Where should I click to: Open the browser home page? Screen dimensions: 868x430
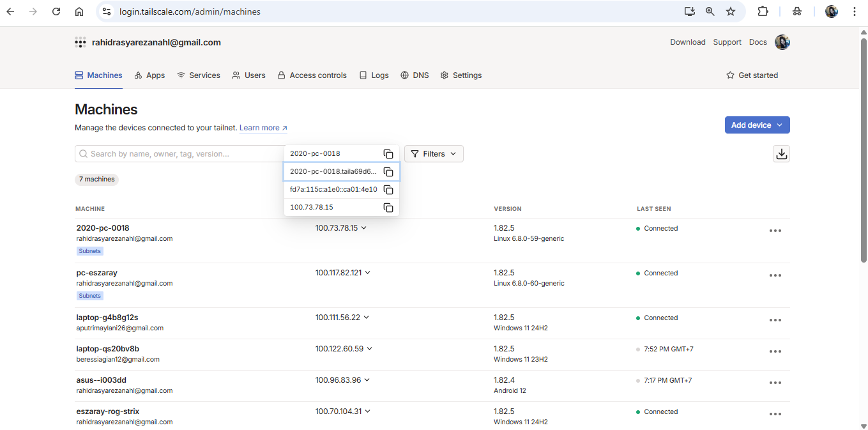click(79, 12)
